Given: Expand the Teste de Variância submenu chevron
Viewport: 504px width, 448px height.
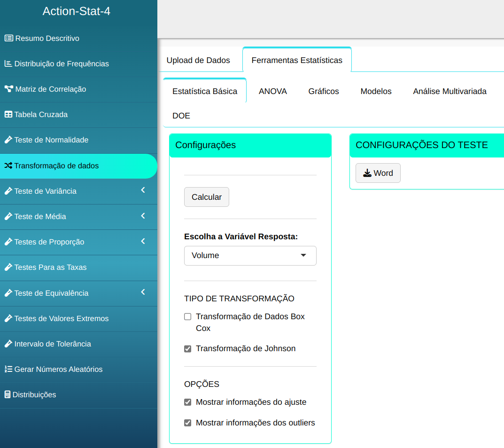Looking at the screenshot, I should tap(143, 190).
